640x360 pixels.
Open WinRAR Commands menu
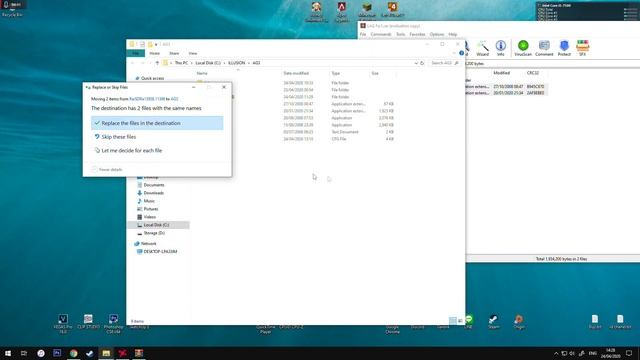coord(381,35)
